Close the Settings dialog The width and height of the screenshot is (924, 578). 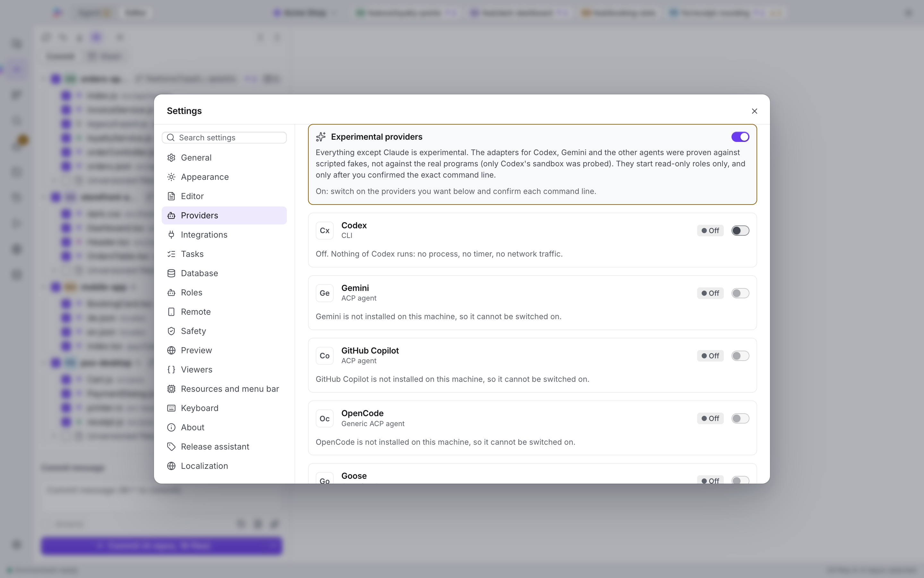click(x=754, y=111)
